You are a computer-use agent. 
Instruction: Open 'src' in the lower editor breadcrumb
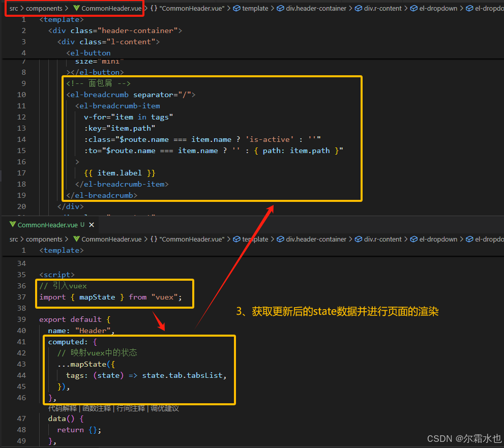(x=14, y=239)
